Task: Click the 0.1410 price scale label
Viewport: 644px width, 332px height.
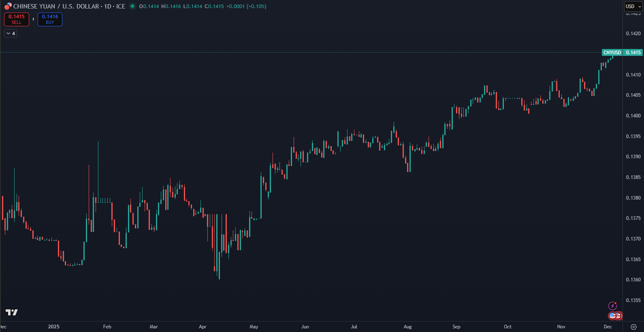Action: (x=633, y=75)
